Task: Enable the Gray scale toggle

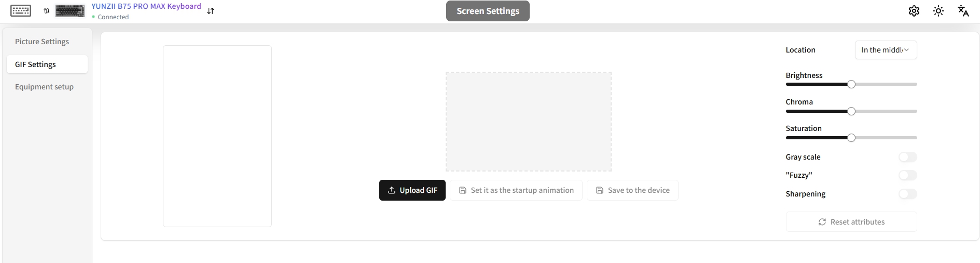Action: [908, 157]
